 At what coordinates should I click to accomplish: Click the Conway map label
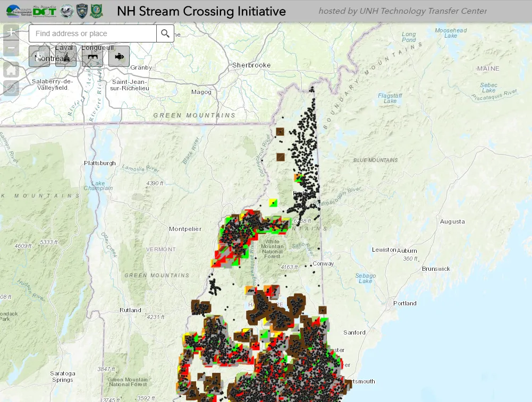click(x=323, y=263)
